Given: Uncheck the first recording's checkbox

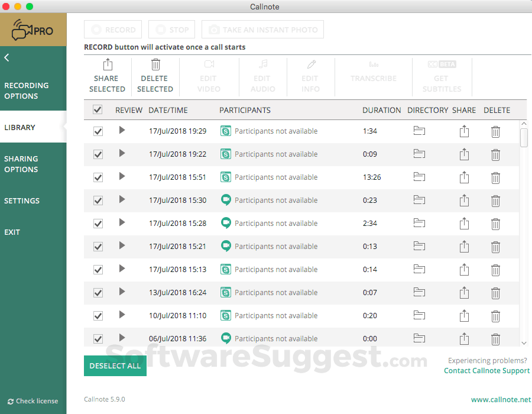Looking at the screenshot, I should (x=98, y=131).
